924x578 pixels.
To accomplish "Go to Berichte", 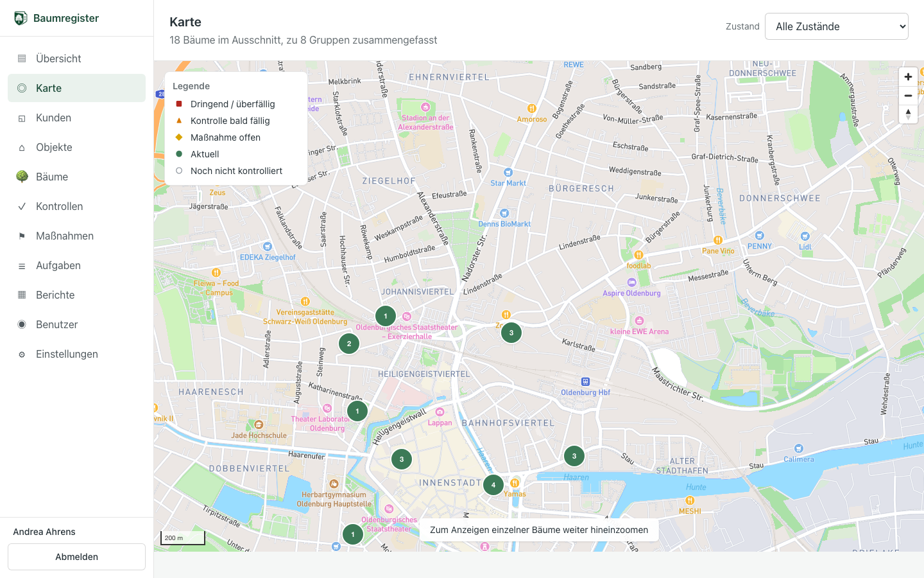I will pos(76,295).
